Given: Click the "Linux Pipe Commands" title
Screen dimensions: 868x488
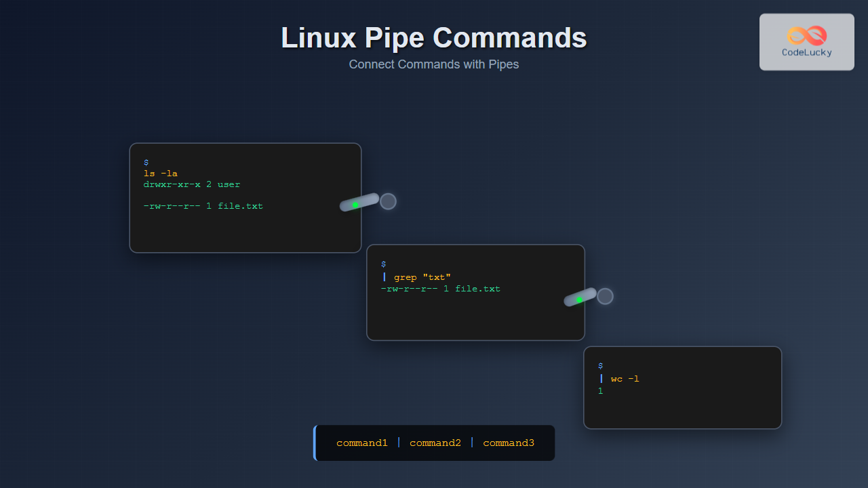Looking at the screenshot, I should coord(434,37).
